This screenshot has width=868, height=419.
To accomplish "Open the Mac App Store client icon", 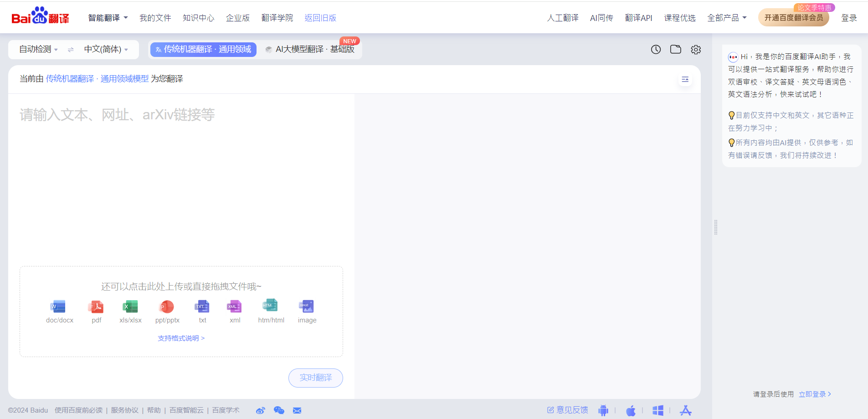I will click(x=686, y=410).
